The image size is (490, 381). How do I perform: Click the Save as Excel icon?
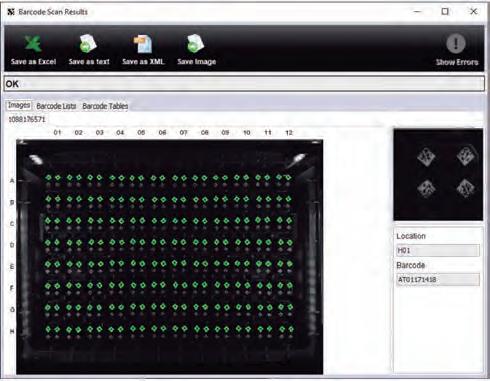tap(33, 44)
